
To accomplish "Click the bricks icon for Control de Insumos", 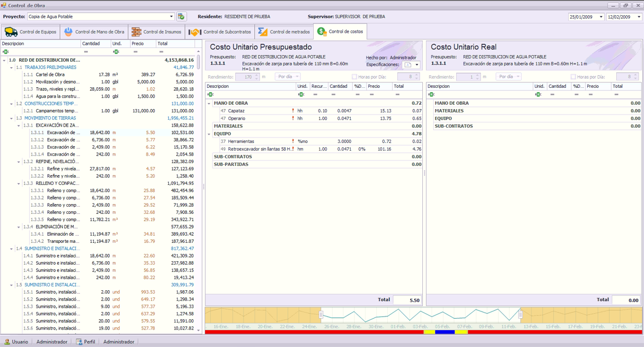I will (x=136, y=32).
